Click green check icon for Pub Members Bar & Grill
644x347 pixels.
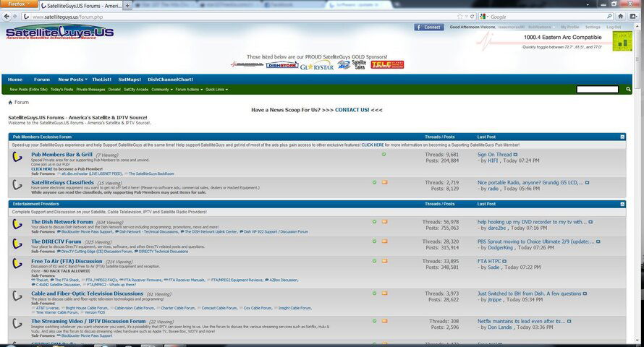click(x=384, y=154)
